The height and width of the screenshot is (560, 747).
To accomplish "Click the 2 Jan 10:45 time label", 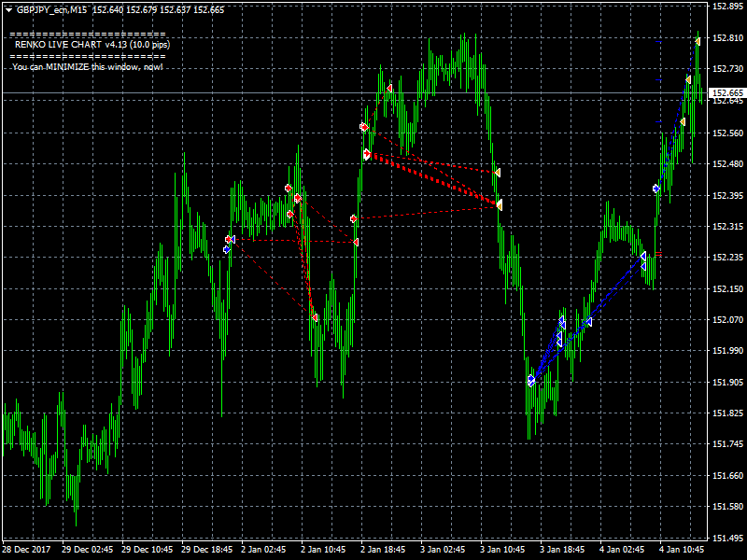I will coord(323,550).
